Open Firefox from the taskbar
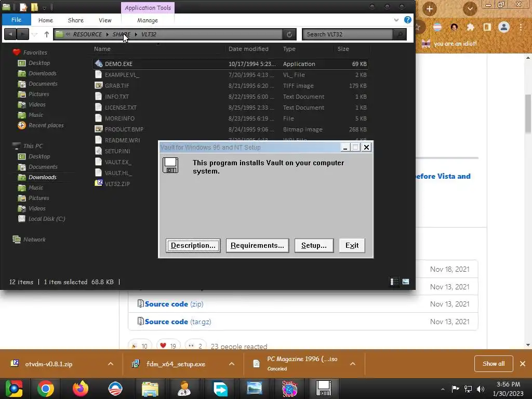The image size is (532, 399). 81,389
